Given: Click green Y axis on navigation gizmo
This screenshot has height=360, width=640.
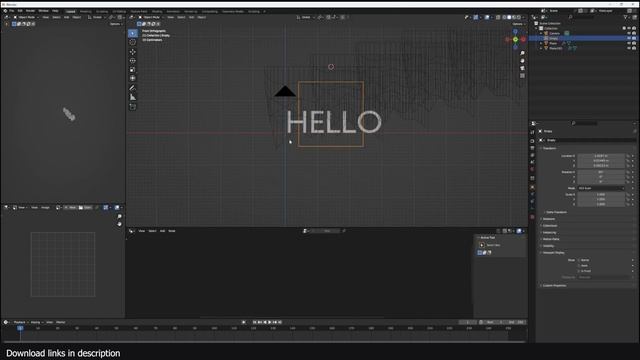Looking at the screenshot, I should tap(516, 40).
